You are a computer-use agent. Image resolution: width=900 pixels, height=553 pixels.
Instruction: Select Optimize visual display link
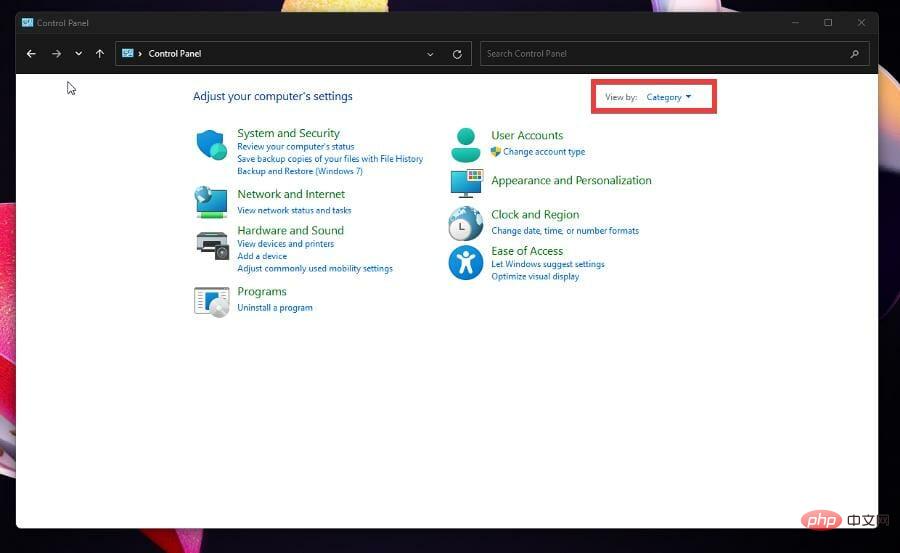(x=535, y=276)
